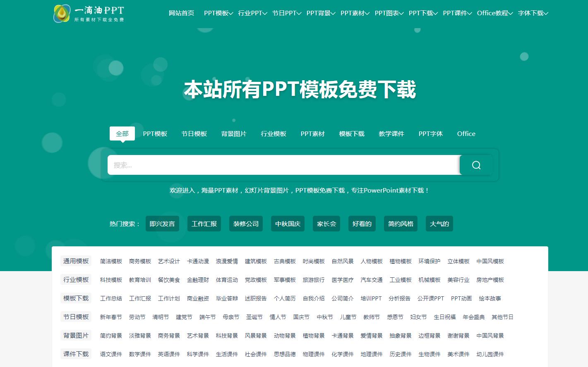Click inside the search input field
This screenshot has height=367, width=588.
click(283, 165)
